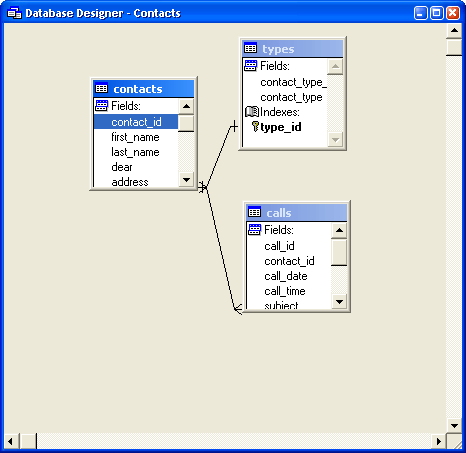The image size is (466, 453).
Task: Select the contact_id field in contacts table
Action: [x=136, y=122]
